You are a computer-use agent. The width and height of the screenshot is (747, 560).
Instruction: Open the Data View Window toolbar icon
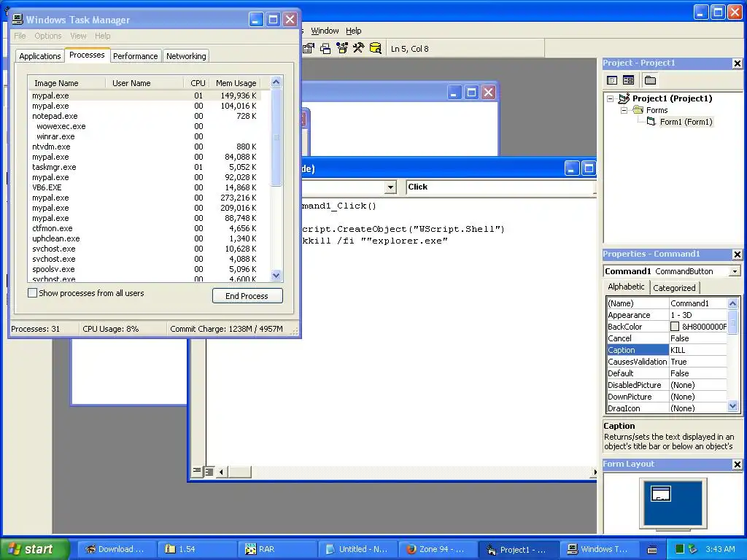coord(376,49)
